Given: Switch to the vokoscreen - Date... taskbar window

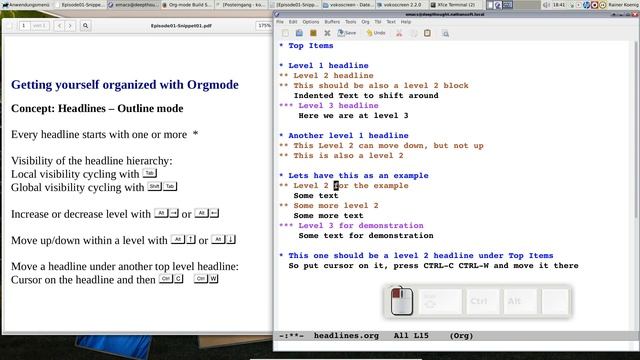Looking at the screenshot, I should pyautogui.click(x=348, y=5).
